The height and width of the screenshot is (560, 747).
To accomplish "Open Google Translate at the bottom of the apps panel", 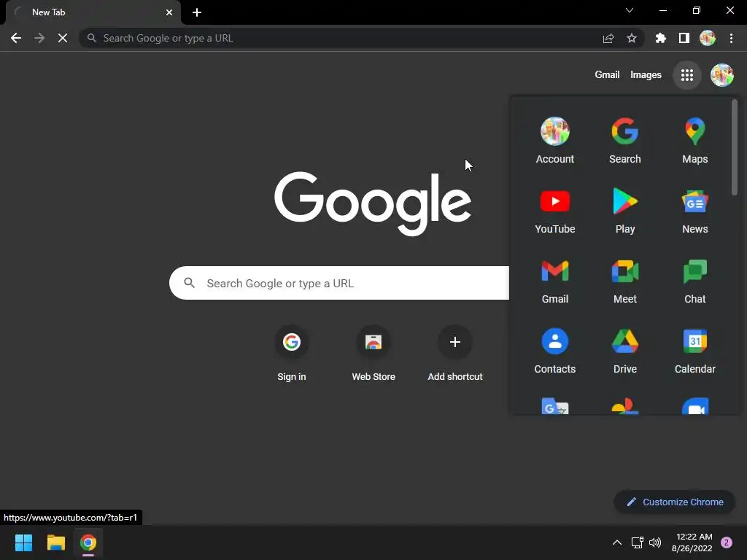I will pos(555,405).
